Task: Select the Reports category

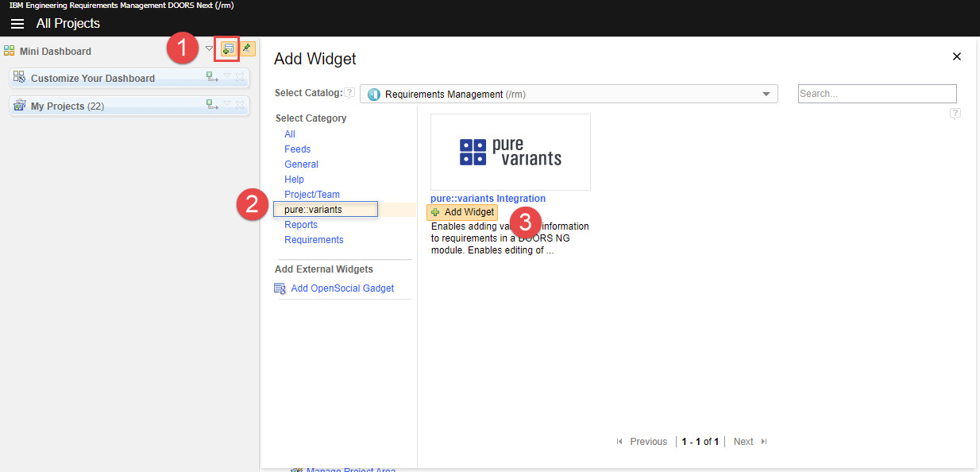Action: [300, 224]
